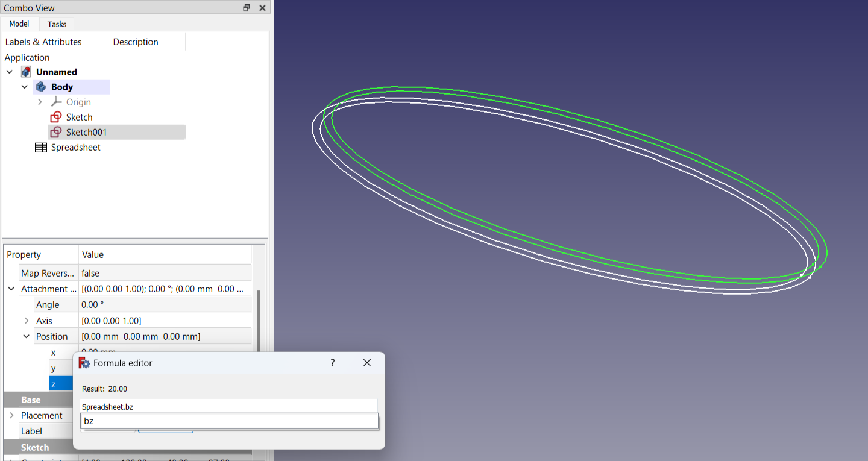Click the FreeCAD icon in the Formula editor titlebar
Screen dimensions: 868x461
coord(84,363)
